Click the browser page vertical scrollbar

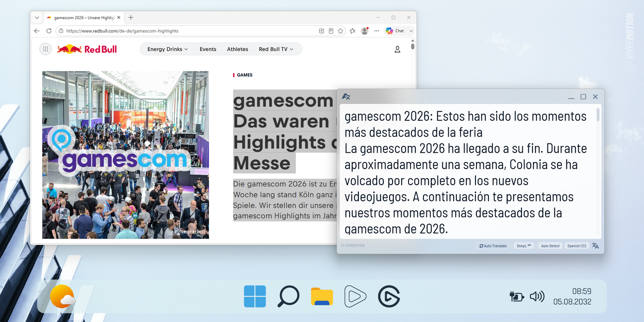click(413, 45)
